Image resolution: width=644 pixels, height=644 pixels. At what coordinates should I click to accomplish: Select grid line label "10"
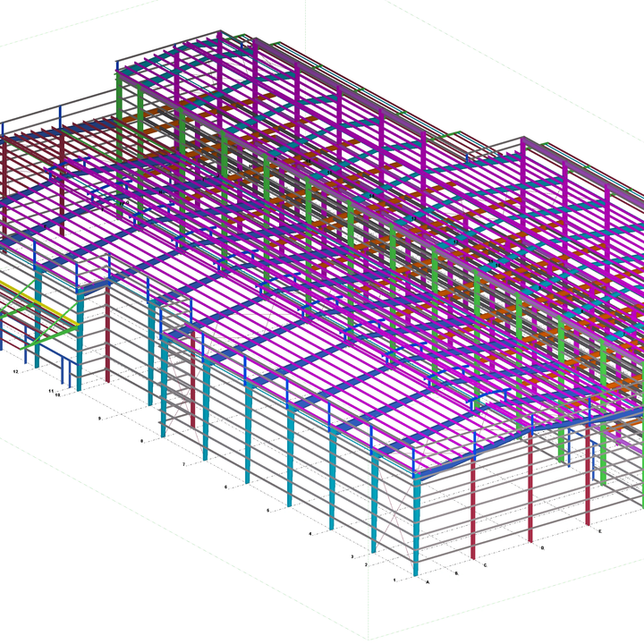(57, 394)
